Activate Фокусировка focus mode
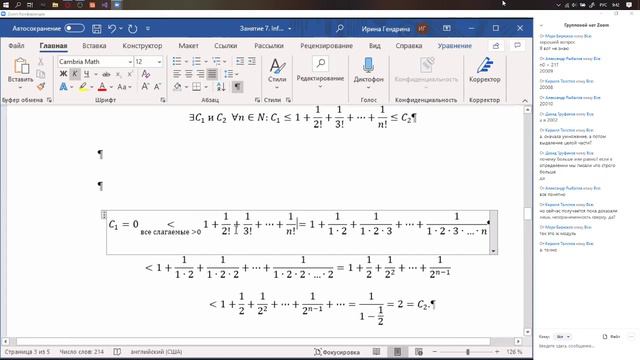The width and height of the screenshot is (640, 360). click(x=337, y=352)
